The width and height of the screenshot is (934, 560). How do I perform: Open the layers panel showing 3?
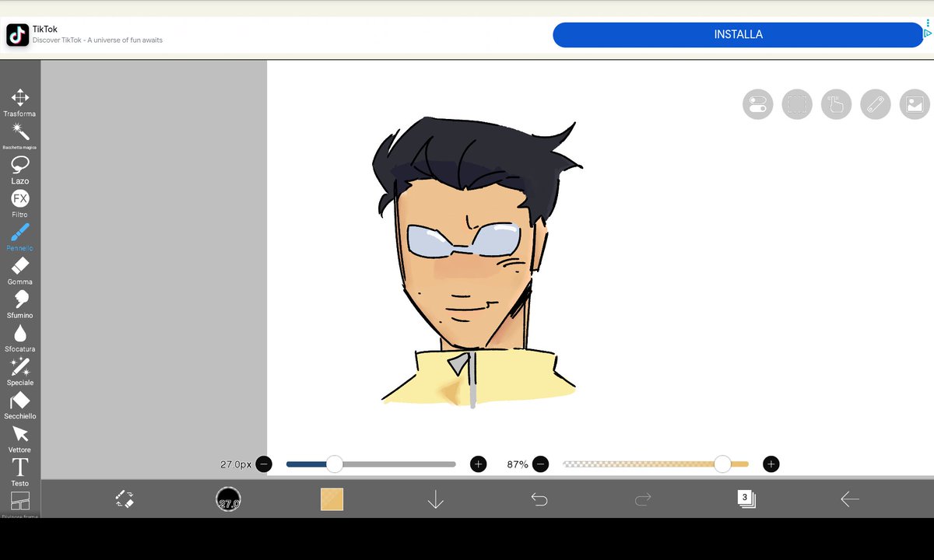pos(746,499)
